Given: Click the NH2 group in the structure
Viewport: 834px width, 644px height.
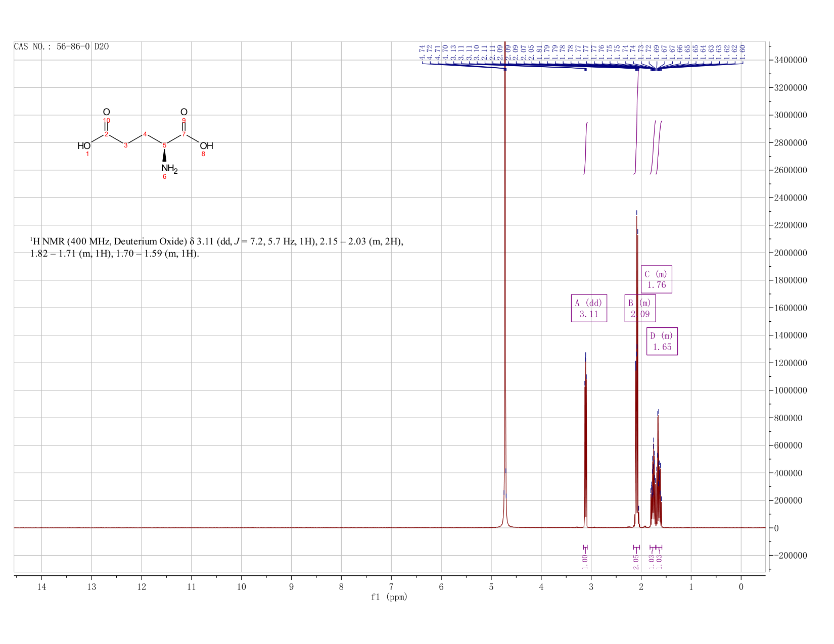Looking at the screenshot, I should point(169,169).
